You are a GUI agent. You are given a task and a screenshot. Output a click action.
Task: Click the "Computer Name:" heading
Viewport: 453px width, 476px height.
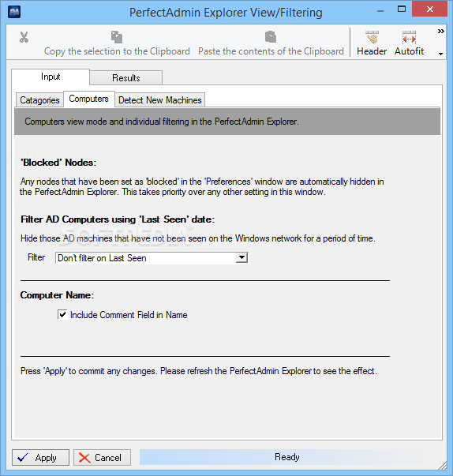57,295
